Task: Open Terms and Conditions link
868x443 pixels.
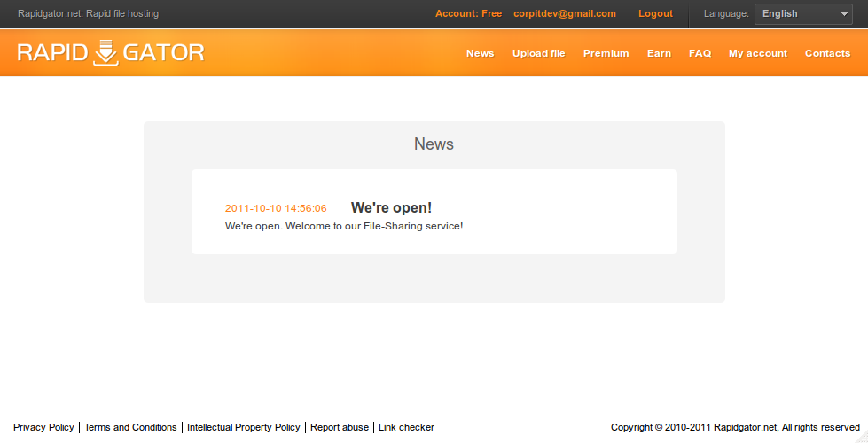Action: pyautogui.click(x=130, y=428)
